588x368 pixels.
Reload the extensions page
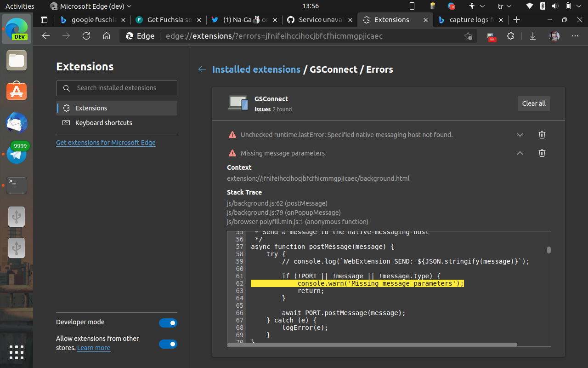(86, 36)
